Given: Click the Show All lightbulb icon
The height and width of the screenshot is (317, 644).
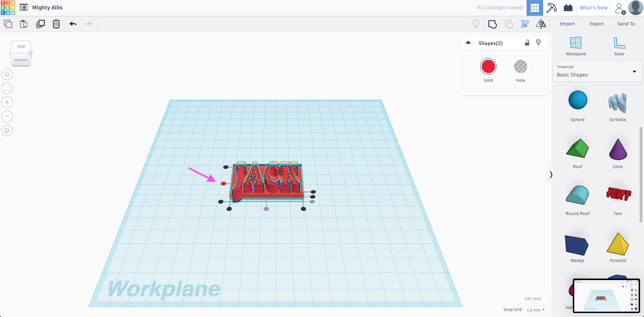Looking at the screenshot, I should 476,24.
